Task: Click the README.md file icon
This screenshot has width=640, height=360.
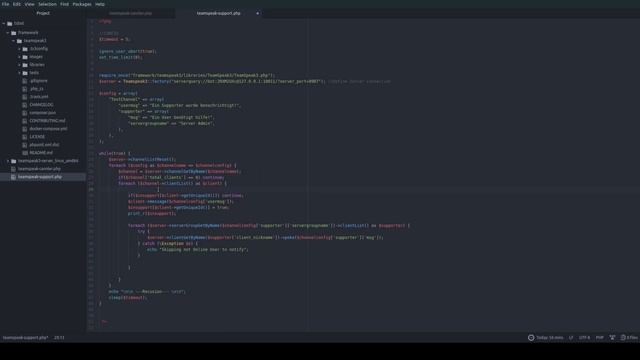Action: click(x=25, y=153)
